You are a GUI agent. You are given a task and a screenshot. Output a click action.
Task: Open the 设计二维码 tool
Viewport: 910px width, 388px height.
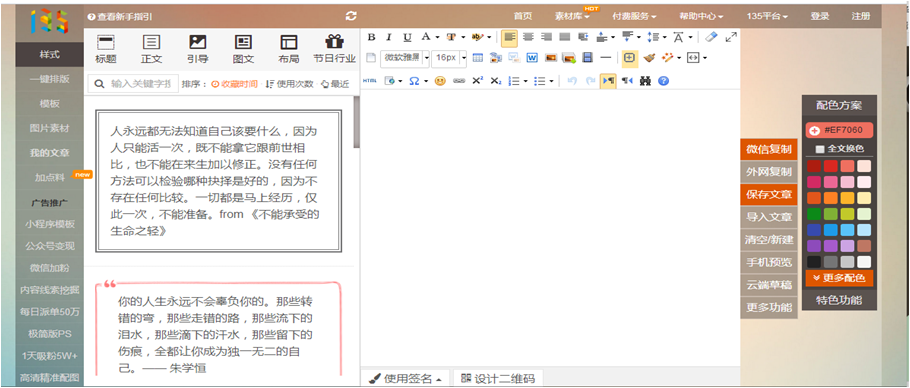click(498, 379)
